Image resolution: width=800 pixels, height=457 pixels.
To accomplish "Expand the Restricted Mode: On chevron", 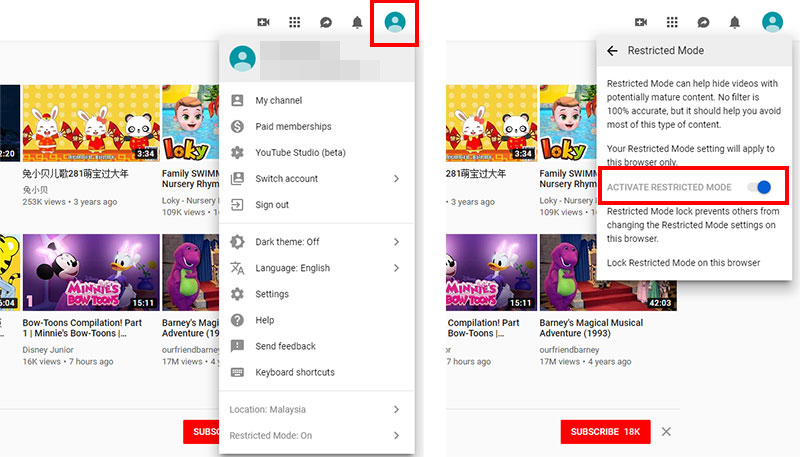I will click(x=396, y=436).
